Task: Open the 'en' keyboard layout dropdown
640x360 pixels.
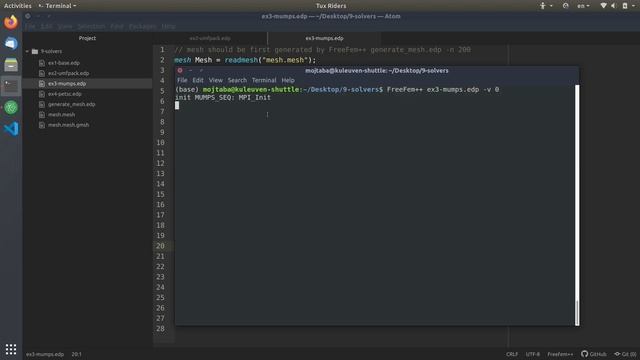Action: 583,6
